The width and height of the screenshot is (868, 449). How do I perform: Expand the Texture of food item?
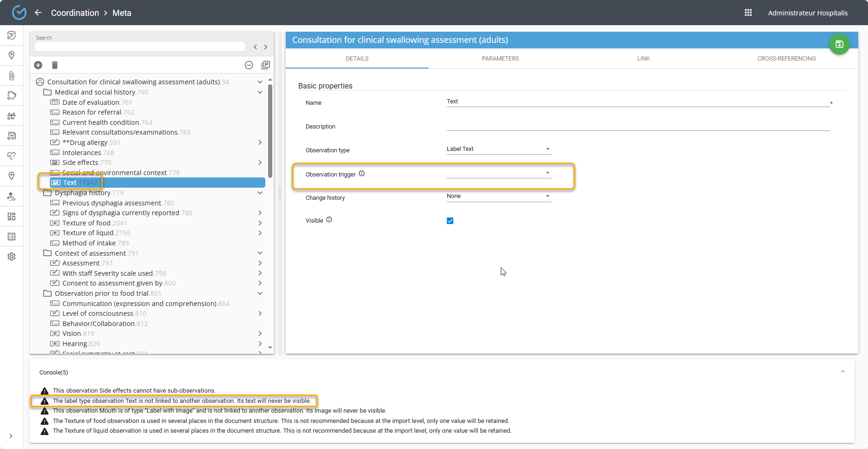point(260,223)
